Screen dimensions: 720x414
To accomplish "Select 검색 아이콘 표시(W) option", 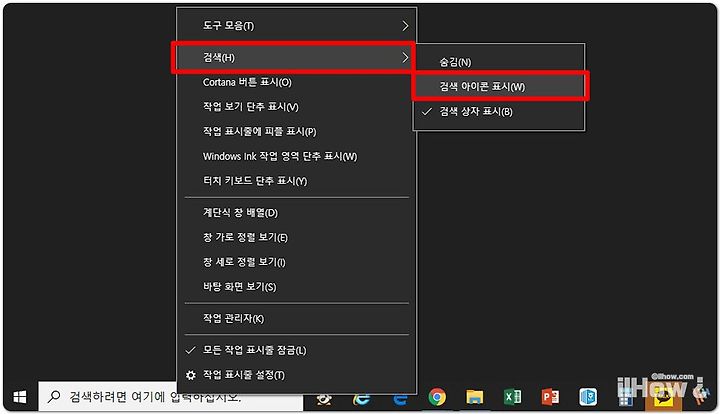I will point(499,87).
